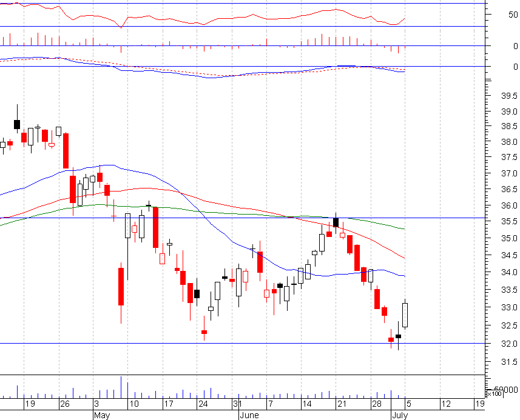This screenshot has height=420, width=520.
Task: Select the 12 date label in July
Action: click(446, 404)
